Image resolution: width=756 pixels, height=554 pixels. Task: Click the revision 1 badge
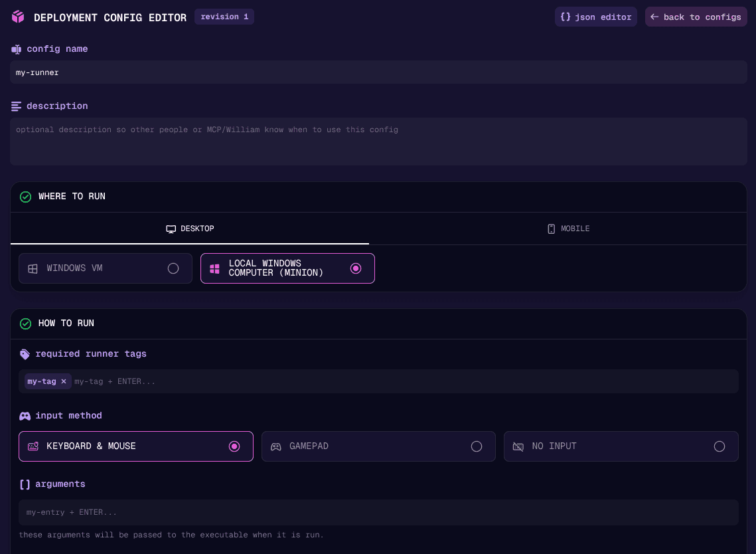(224, 17)
